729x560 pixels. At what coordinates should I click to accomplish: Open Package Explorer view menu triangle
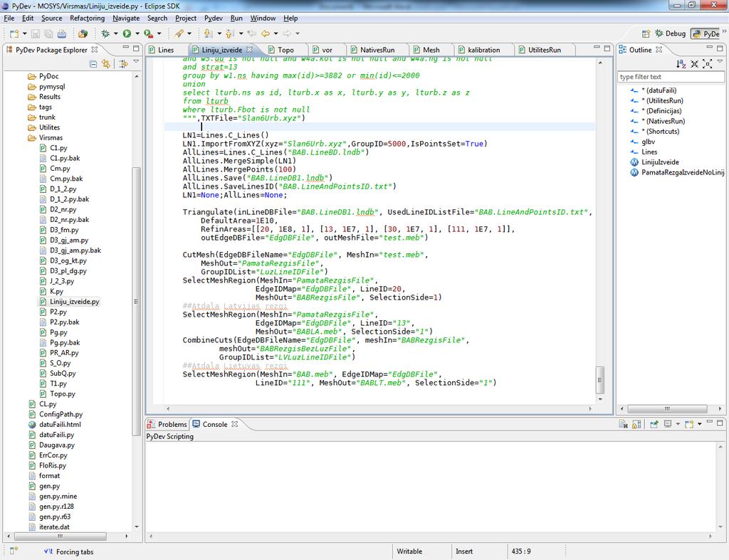[136, 61]
